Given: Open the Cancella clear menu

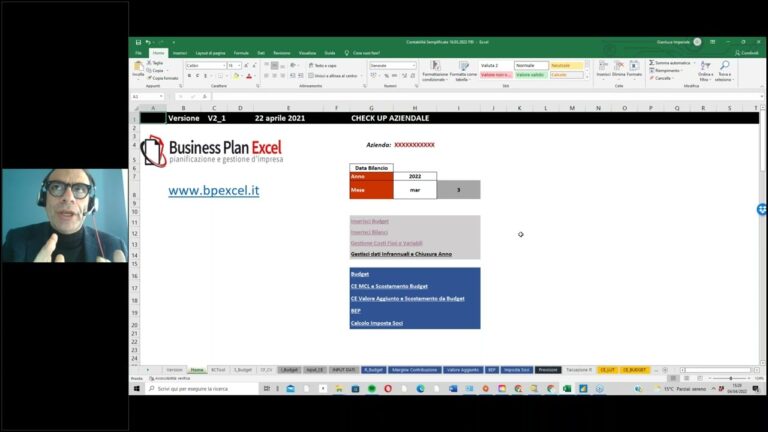Looking at the screenshot, I should point(662,78).
